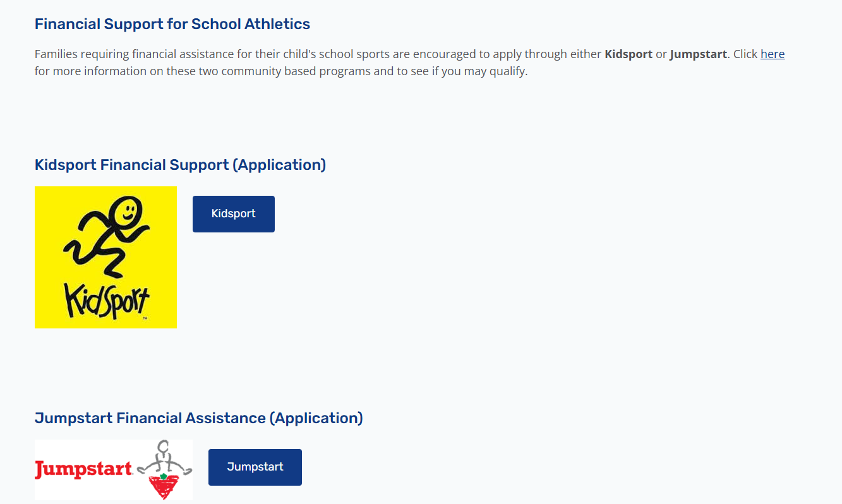Click the stick figure's smiley face
Viewport: 842px width, 504px height.
click(x=129, y=209)
